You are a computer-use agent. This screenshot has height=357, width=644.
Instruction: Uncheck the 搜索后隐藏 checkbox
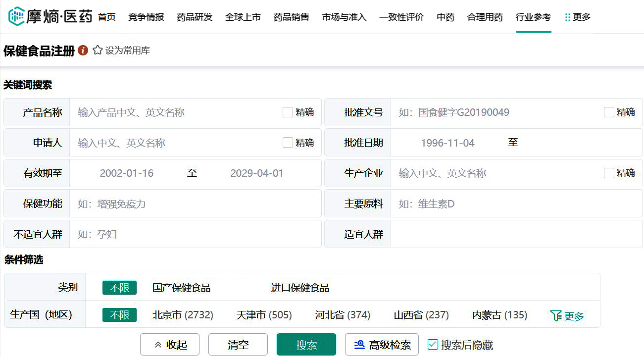pyautogui.click(x=433, y=345)
